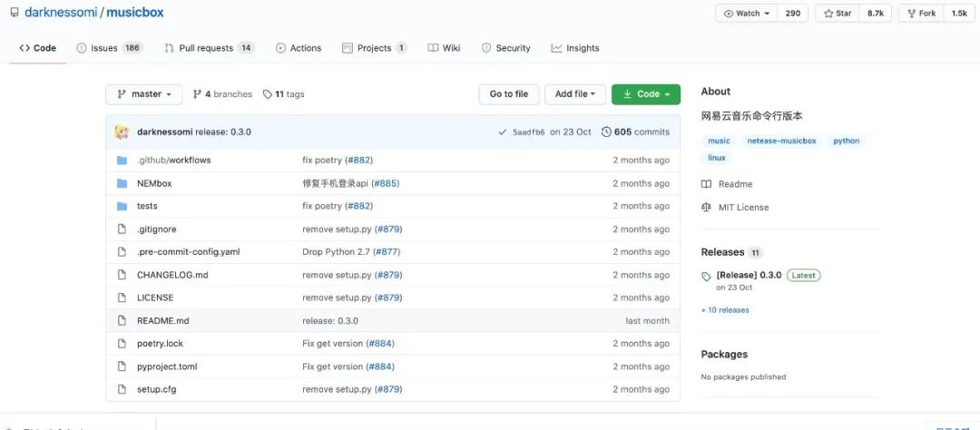980x430 pixels.
Task: Open the Drop Python 2.7 commit message
Action: pos(336,252)
